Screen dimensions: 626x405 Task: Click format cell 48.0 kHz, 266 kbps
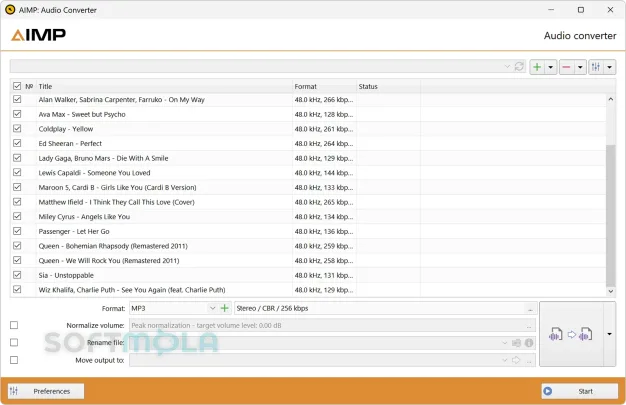324,99
